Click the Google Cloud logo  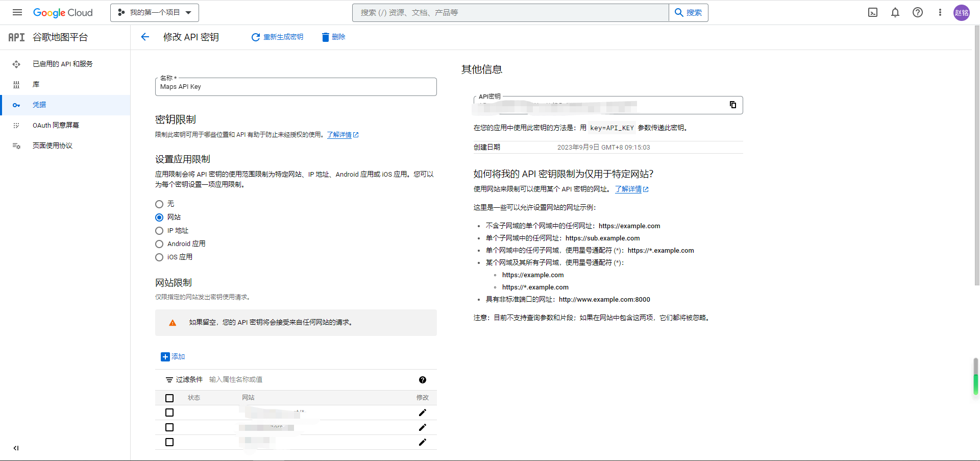click(63, 12)
